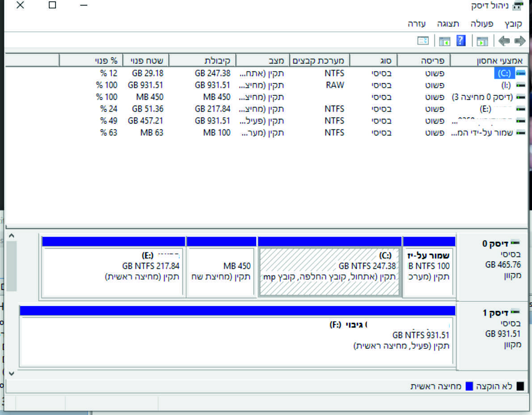This screenshot has width=532, height=415.
Task: Select the hatched (C:) 247.38 GB partition block
Action: 329,267
